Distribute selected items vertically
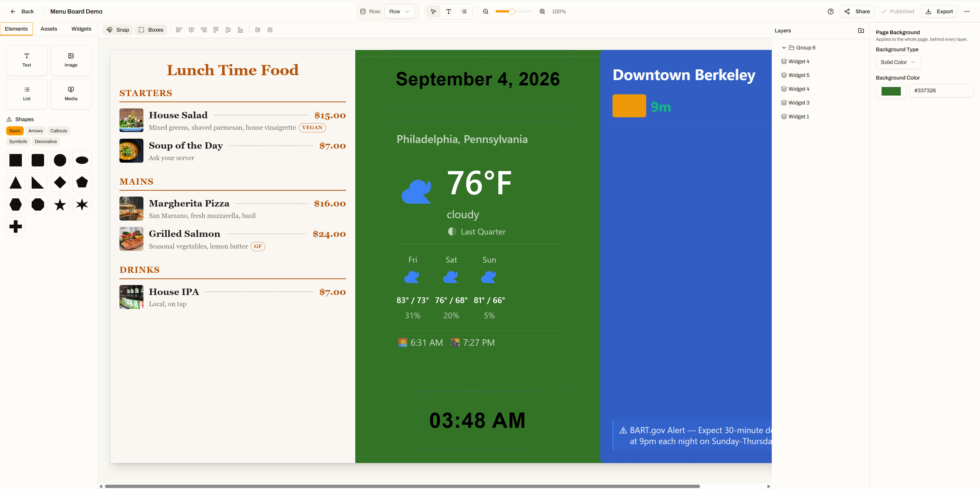 [x=270, y=30]
